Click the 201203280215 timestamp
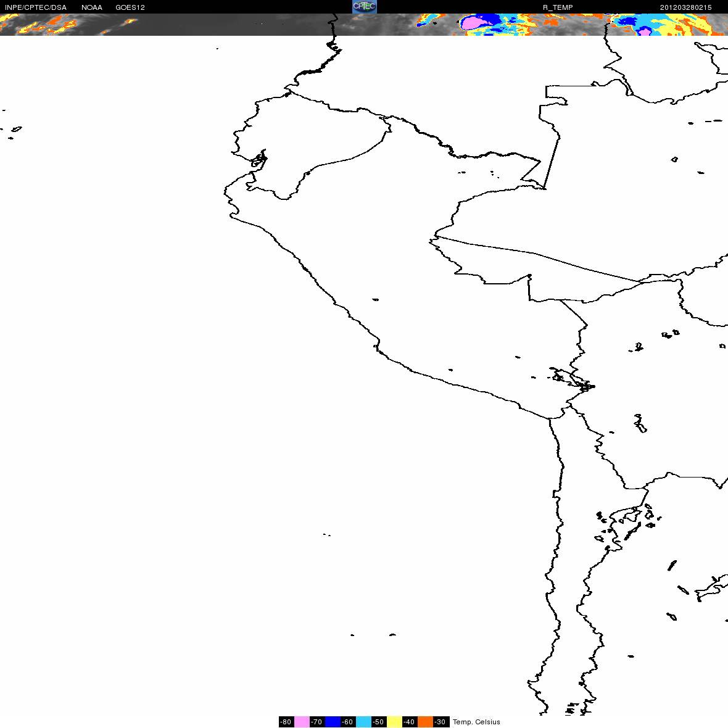Image resolution: width=728 pixels, height=728 pixels. coord(686,7)
